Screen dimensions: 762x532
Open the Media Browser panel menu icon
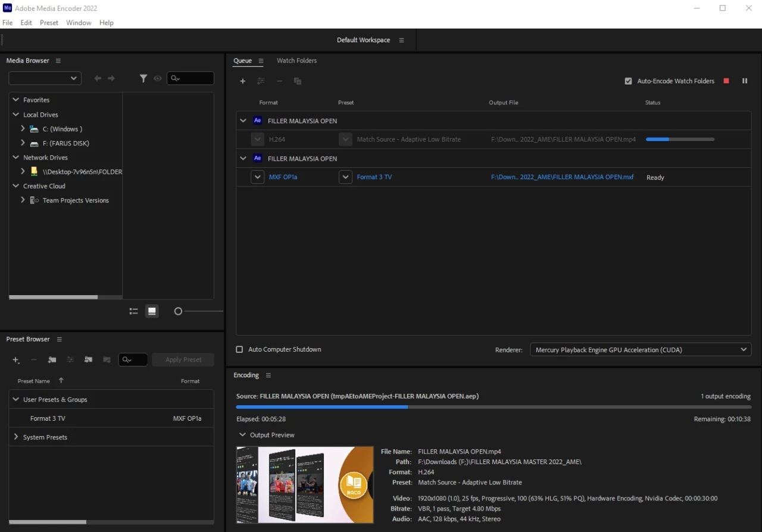[58, 61]
